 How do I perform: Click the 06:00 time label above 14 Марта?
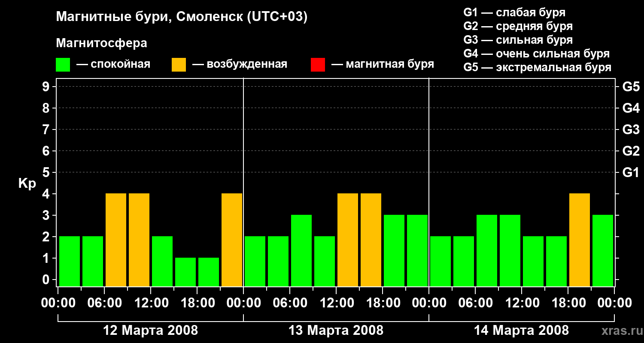pos(475,303)
